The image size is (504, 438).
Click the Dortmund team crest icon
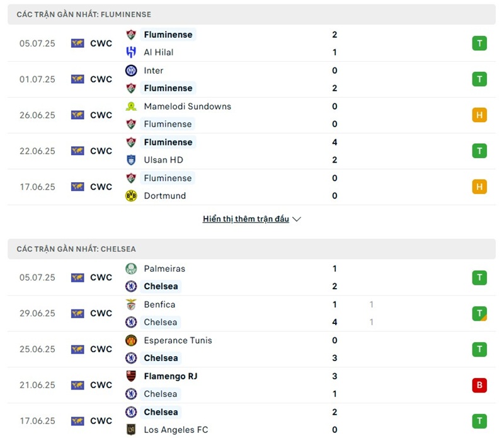pyautogui.click(x=131, y=196)
